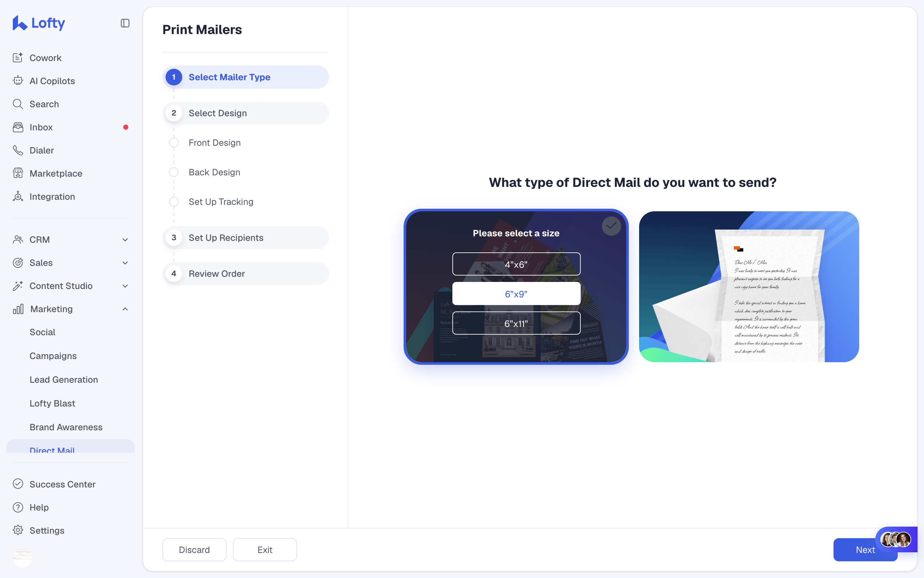Open the AI Copilots robot icon
The width and height of the screenshot is (924, 578).
[x=18, y=81]
